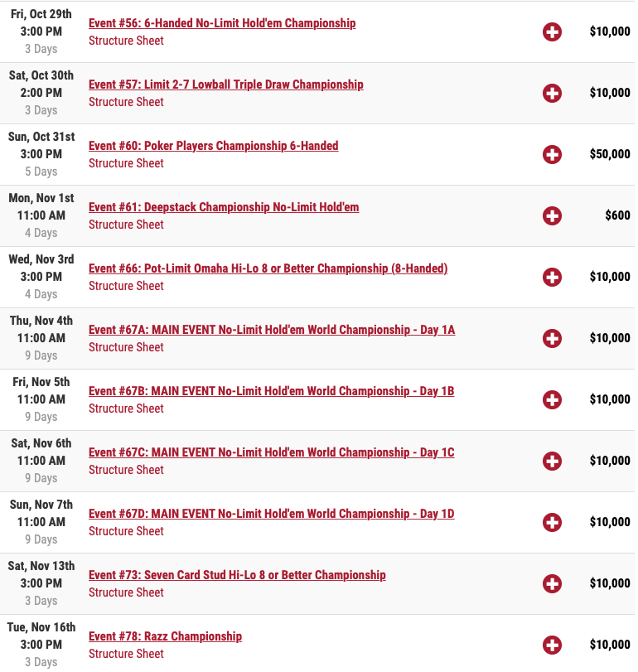Expand Event #73 Seven Card Stud details
Viewport: 638px width, 672px height.
click(552, 583)
